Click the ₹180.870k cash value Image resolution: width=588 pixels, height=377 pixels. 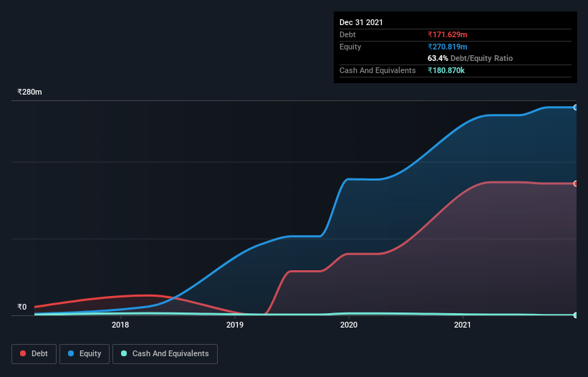446,70
